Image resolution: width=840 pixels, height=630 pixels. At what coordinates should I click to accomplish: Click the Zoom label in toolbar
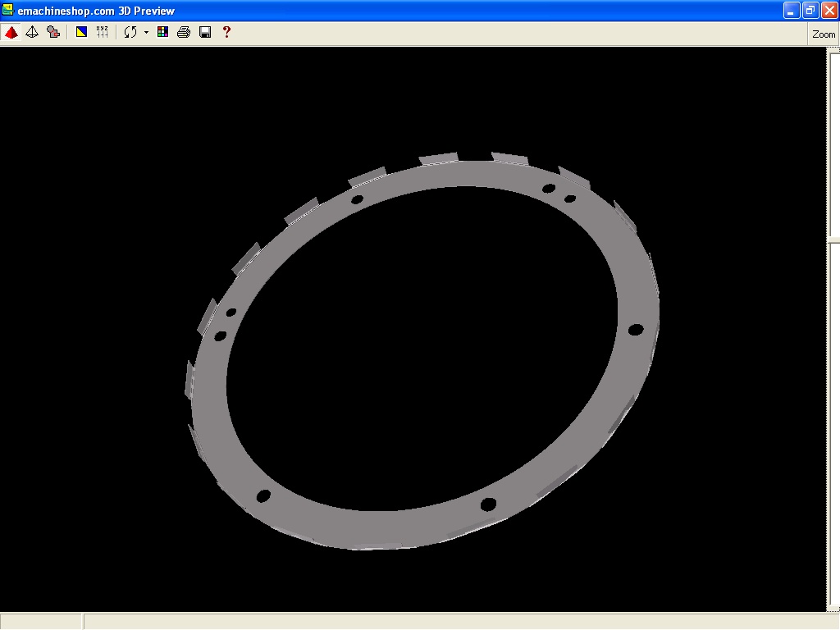pyautogui.click(x=824, y=34)
